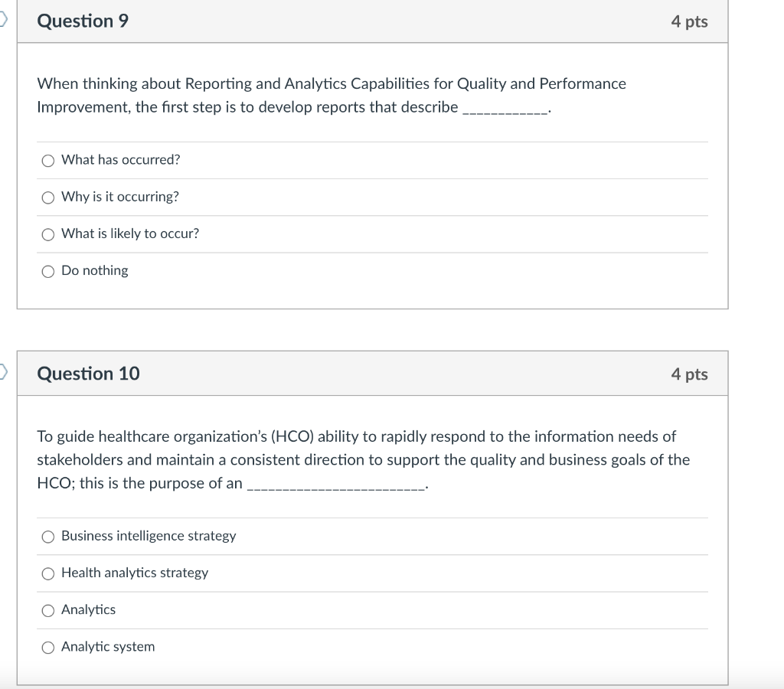
Task: Click the Question 9 heading
Action: [x=83, y=21]
